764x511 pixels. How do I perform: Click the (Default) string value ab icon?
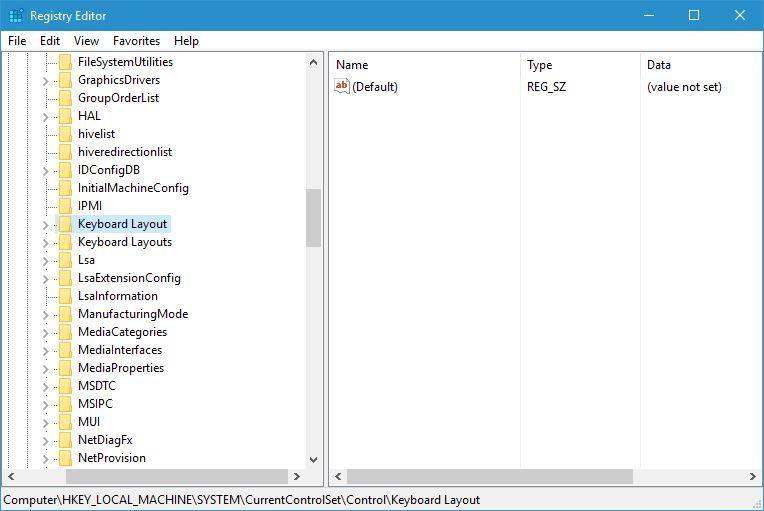[x=342, y=86]
